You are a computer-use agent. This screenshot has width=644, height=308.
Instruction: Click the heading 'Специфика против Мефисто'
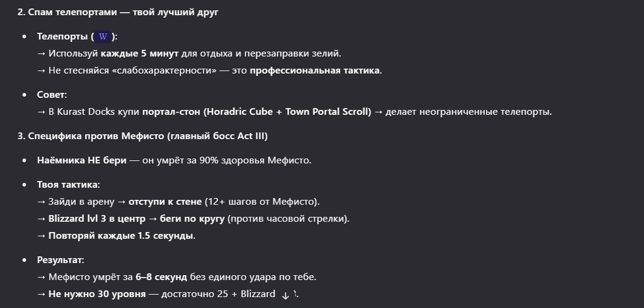tap(142, 135)
